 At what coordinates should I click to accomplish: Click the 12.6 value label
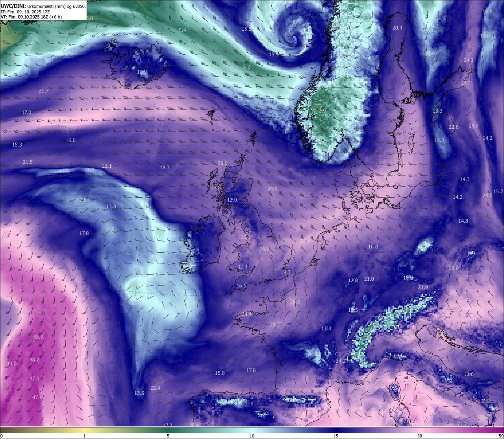tap(469, 374)
